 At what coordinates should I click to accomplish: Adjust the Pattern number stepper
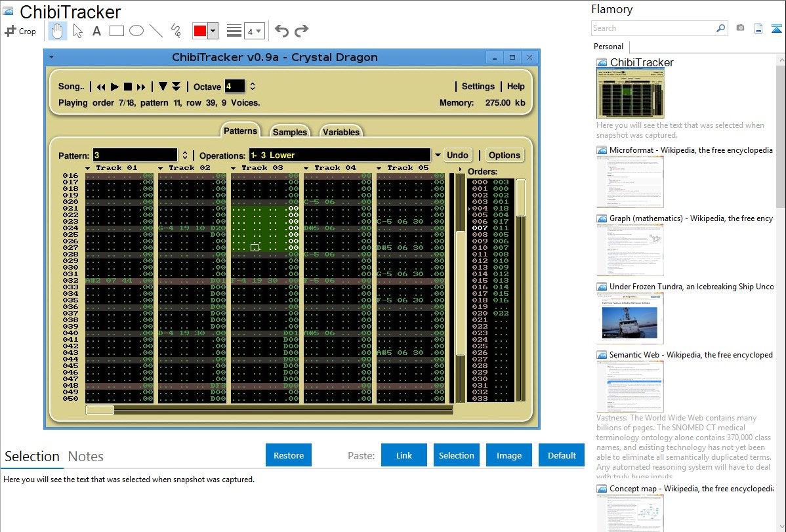coord(185,155)
